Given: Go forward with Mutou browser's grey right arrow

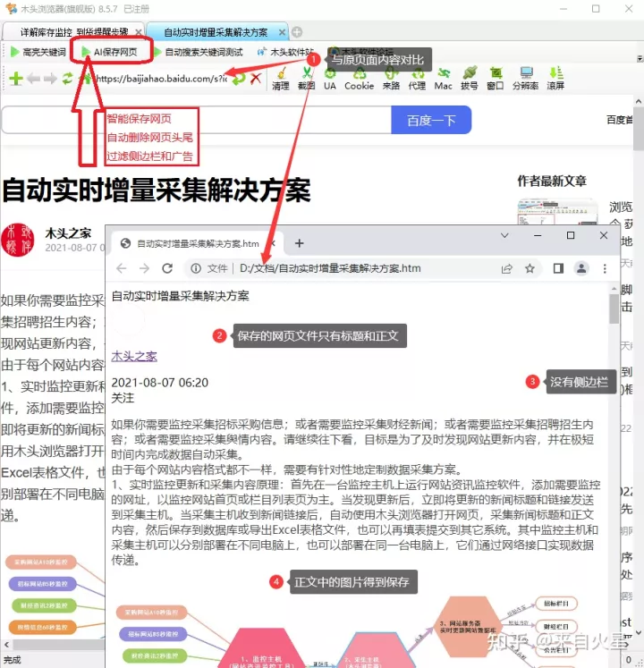Looking at the screenshot, I should [50, 79].
